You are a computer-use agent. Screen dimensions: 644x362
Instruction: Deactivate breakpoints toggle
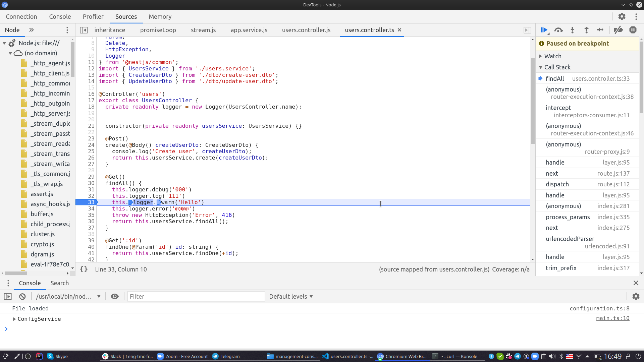tap(618, 30)
